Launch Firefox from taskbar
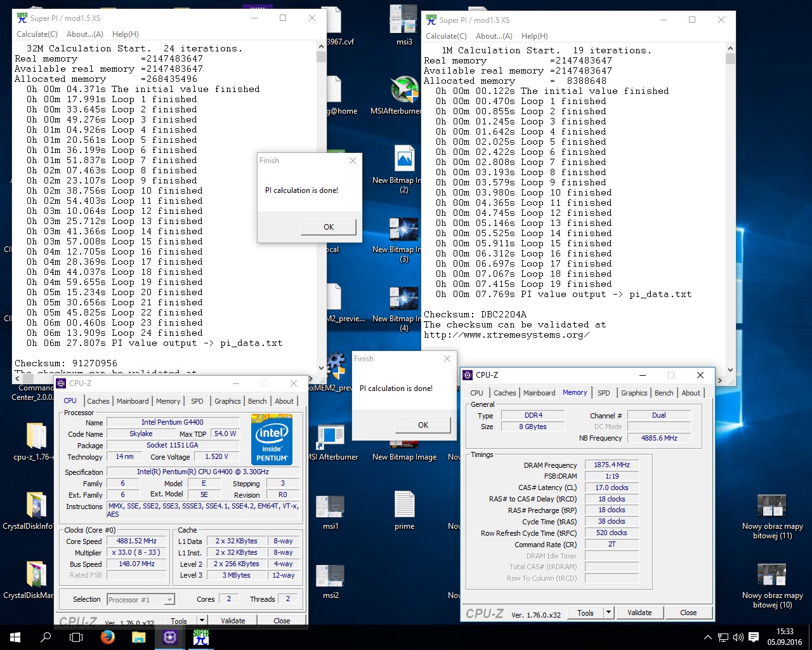Image resolution: width=812 pixels, height=650 pixels. coord(107,637)
